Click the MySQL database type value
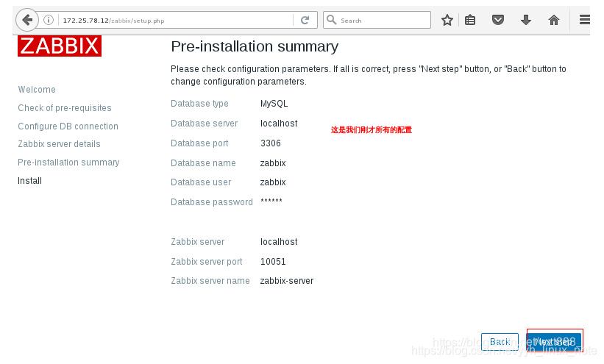This screenshot has width=604, height=364. (274, 104)
